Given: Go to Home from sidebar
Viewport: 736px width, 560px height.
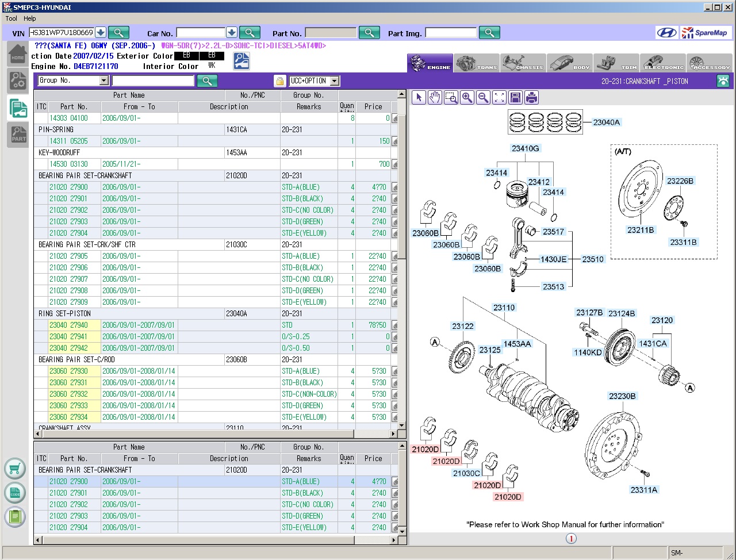Looking at the screenshot, I should 18,55.
